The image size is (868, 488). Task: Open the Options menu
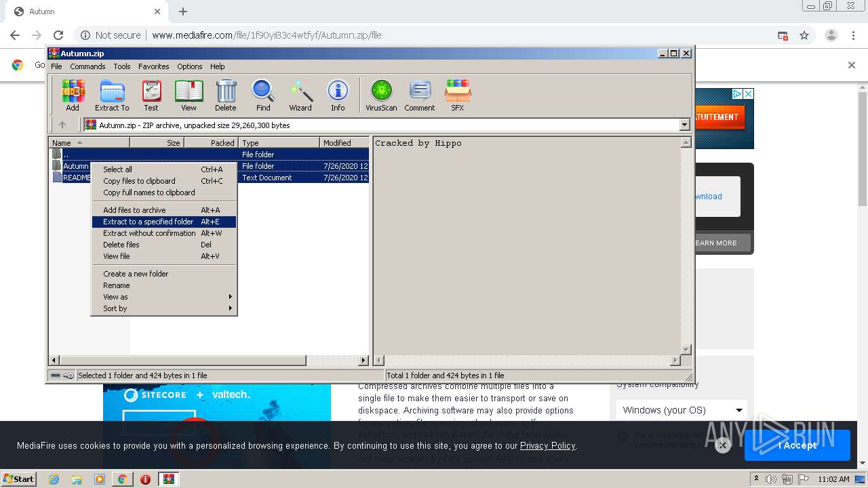click(190, 66)
